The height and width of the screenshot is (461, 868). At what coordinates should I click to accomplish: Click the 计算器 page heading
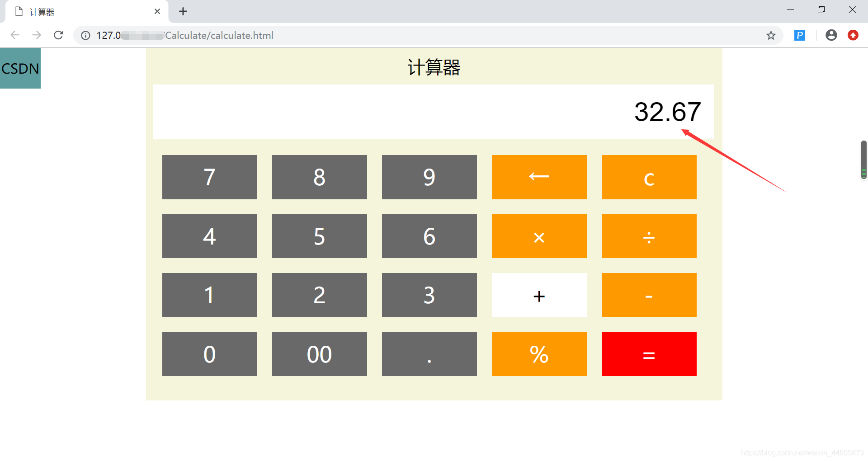[434, 67]
